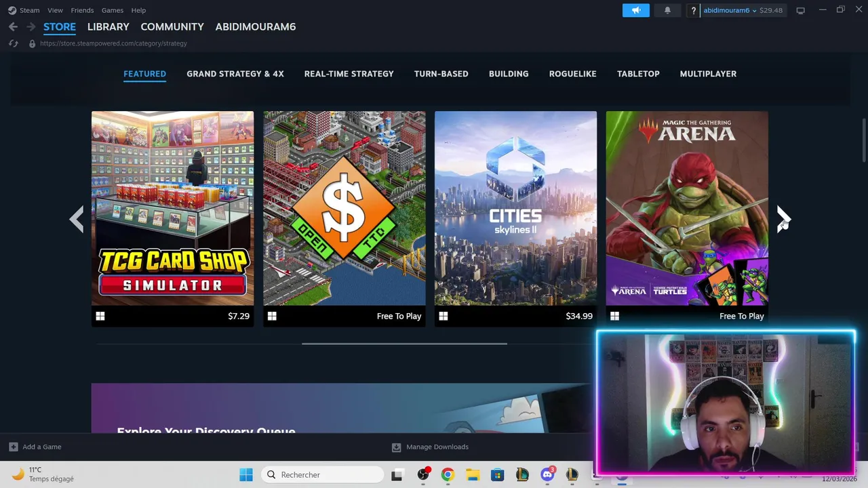
Task: Click the $34.99 price label
Action: [x=579, y=316]
